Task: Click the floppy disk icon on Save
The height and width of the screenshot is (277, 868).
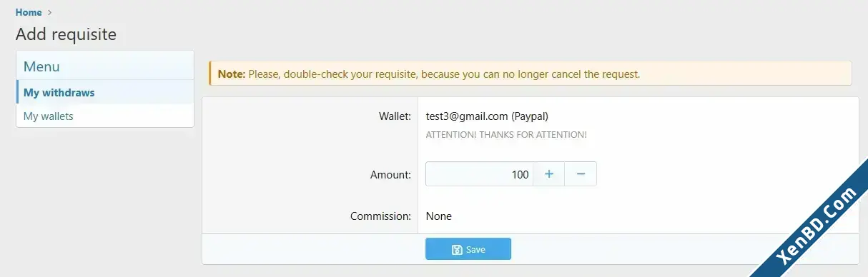Action: tap(457, 250)
